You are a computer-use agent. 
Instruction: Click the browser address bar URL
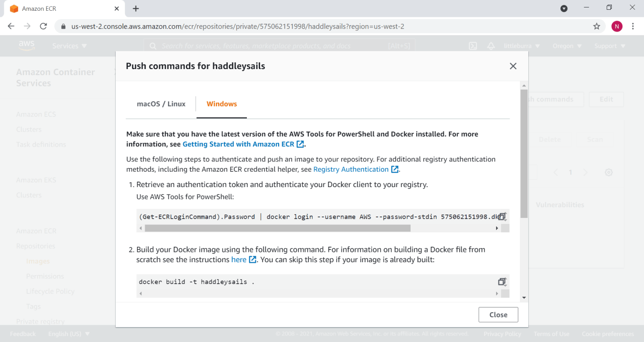pyautogui.click(x=238, y=27)
